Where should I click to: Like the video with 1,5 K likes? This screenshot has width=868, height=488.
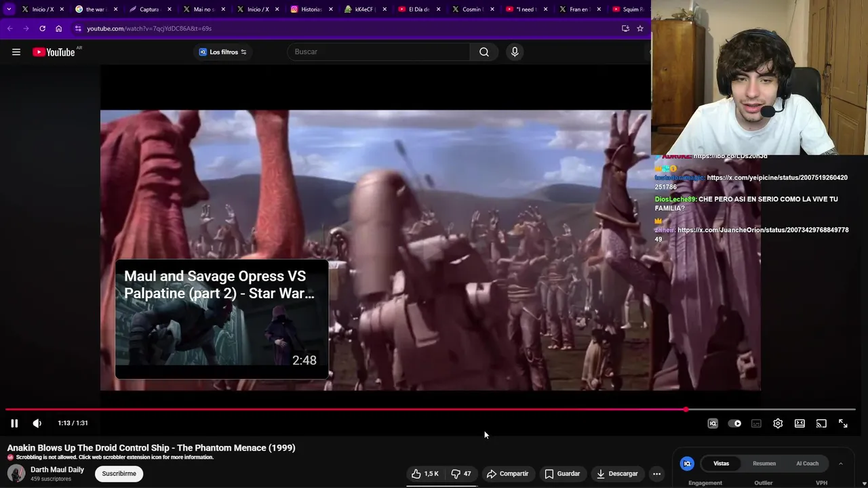coord(425,474)
